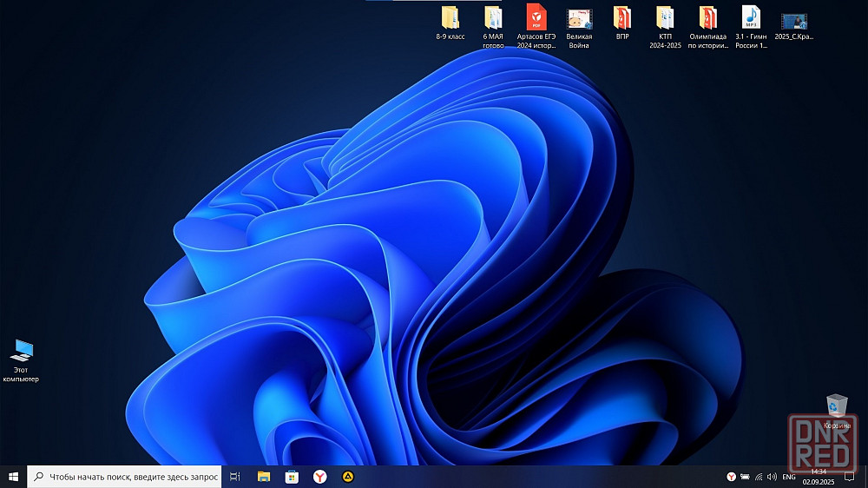Screen dimensions: 868x488
Task: Select the '2025_С.Кра...' video file
Action: (793, 21)
